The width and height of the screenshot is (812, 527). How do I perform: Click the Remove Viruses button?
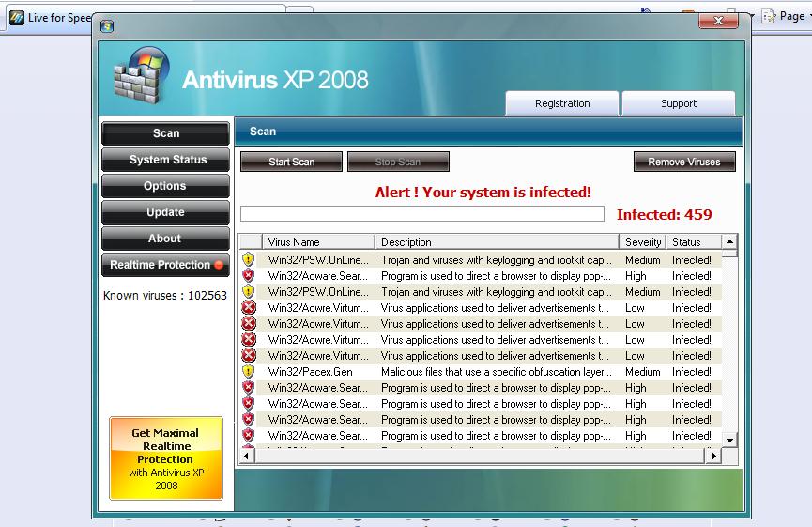(684, 162)
